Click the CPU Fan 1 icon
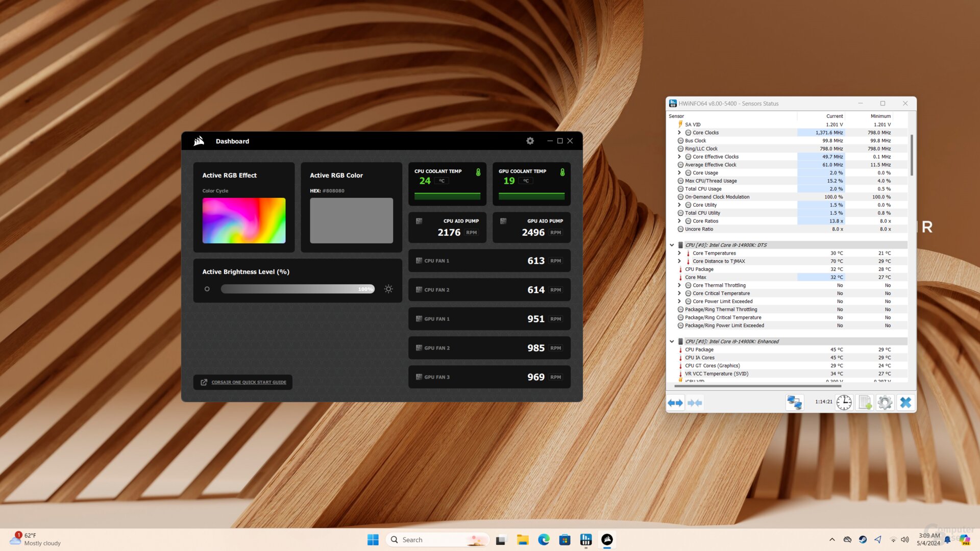The image size is (980, 551). coord(419,261)
